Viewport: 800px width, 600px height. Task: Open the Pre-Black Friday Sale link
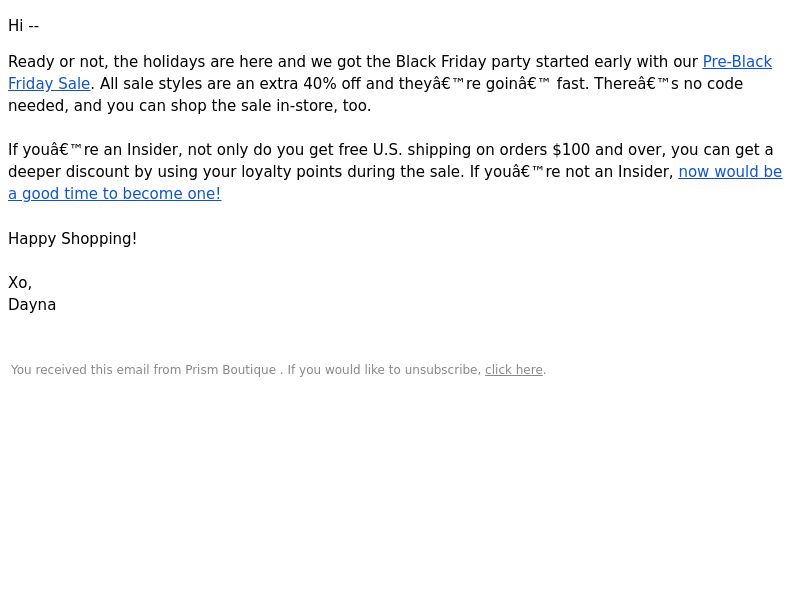tap(737, 62)
